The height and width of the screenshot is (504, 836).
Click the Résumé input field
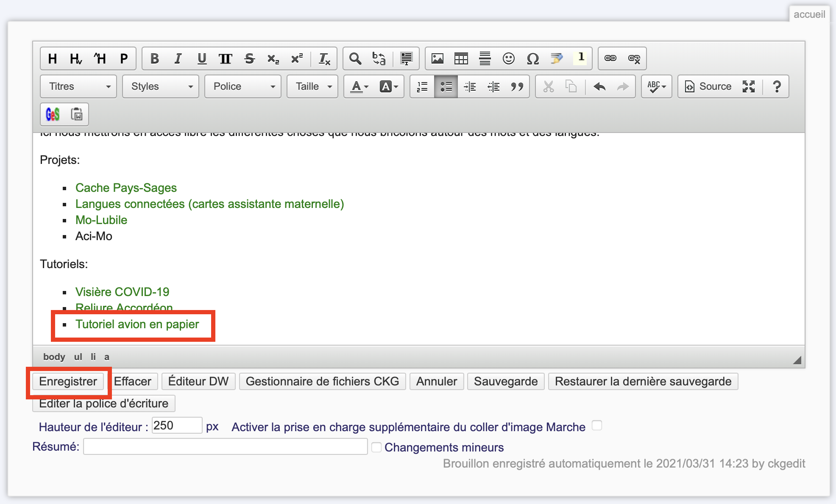225,447
